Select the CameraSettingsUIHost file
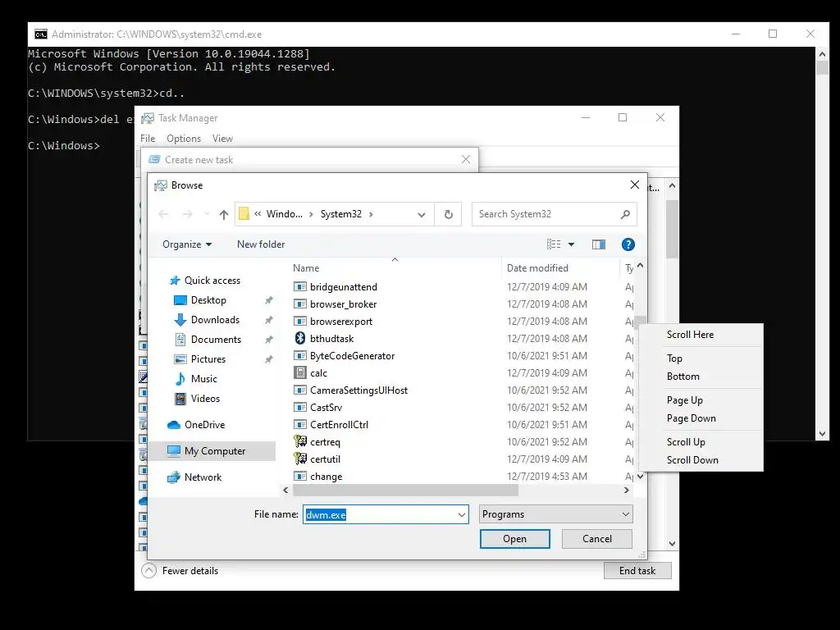 point(358,390)
